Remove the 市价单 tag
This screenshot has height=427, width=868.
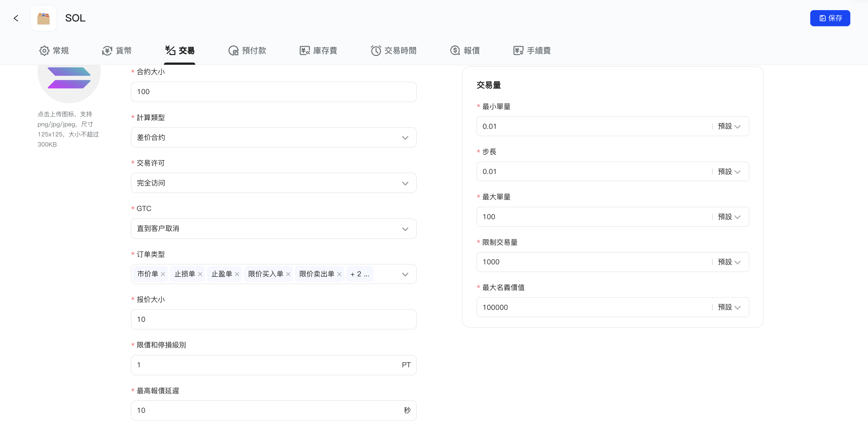point(163,274)
